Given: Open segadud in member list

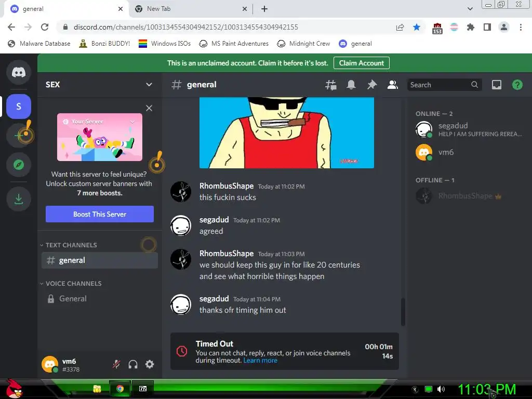Looking at the screenshot, I should [x=468, y=129].
